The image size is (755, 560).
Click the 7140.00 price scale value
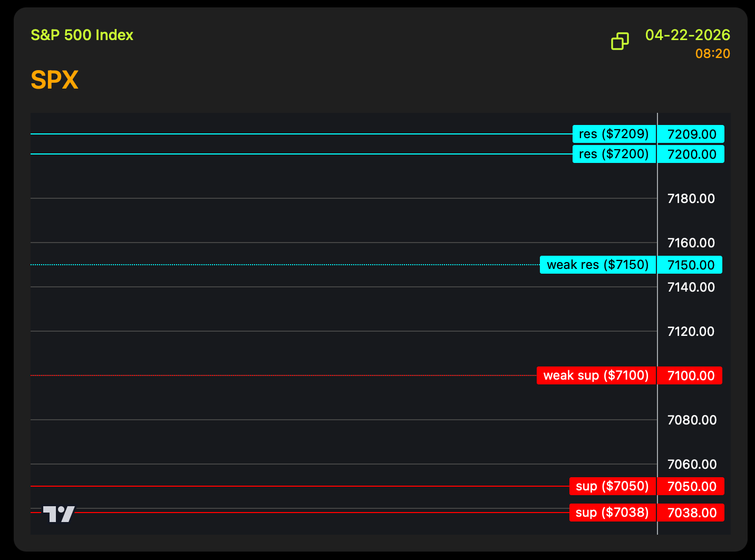[x=691, y=287]
